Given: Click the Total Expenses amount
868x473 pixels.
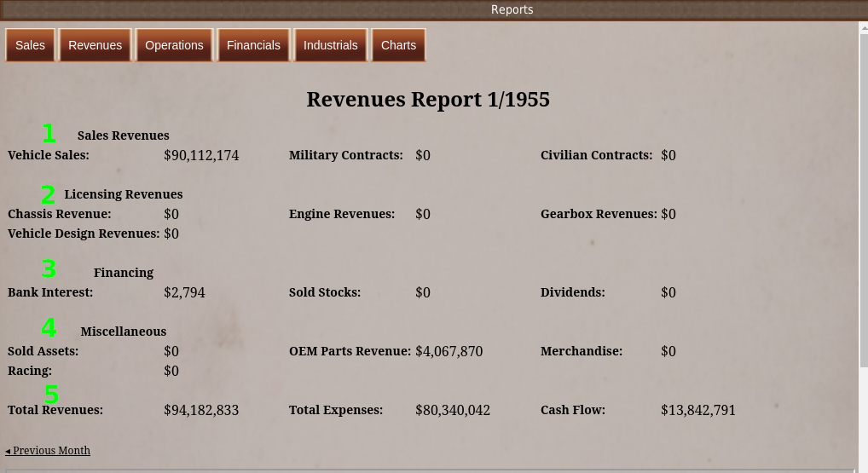Looking at the screenshot, I should 452,410.
